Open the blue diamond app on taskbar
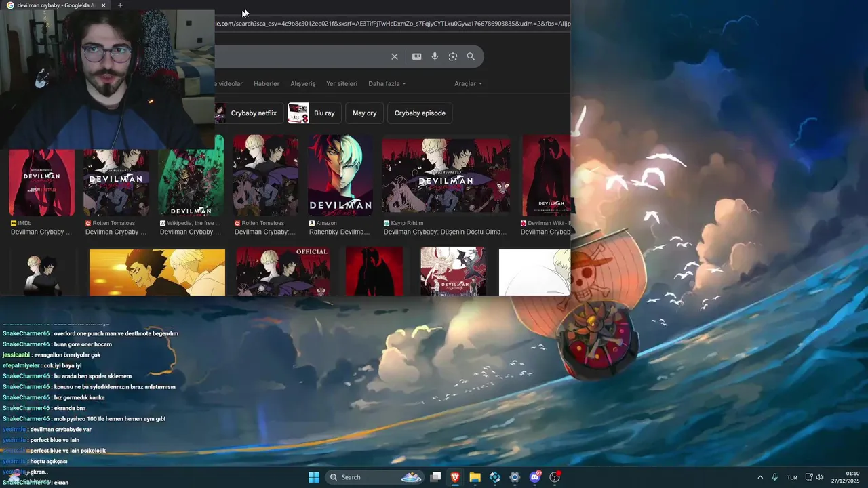 pos(495,477)
